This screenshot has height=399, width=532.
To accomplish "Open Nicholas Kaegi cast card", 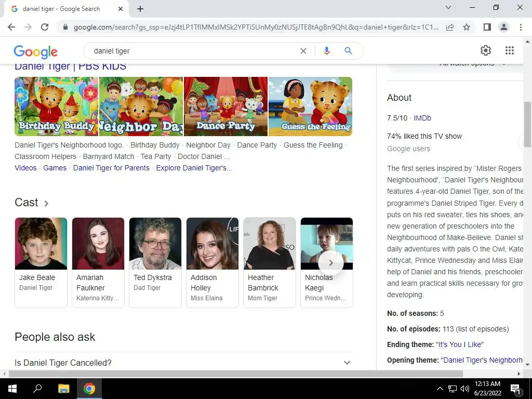I will tap(327, 262).
